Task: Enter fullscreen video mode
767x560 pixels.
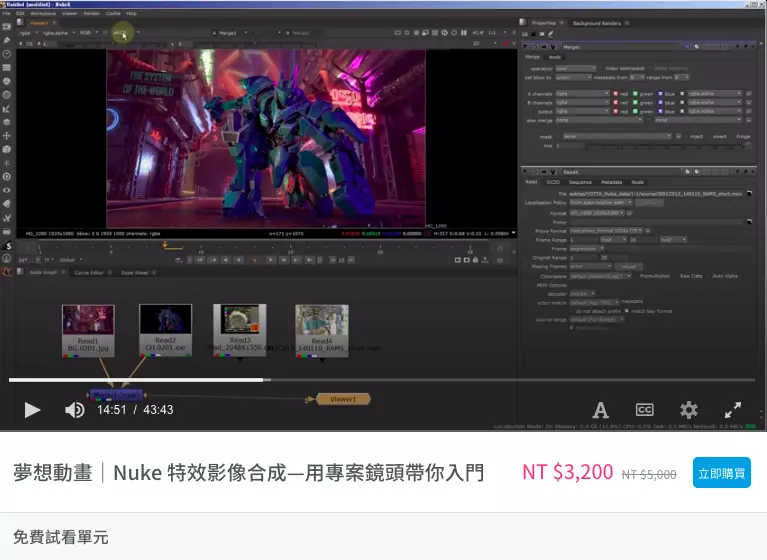Action: pos(733,410)
